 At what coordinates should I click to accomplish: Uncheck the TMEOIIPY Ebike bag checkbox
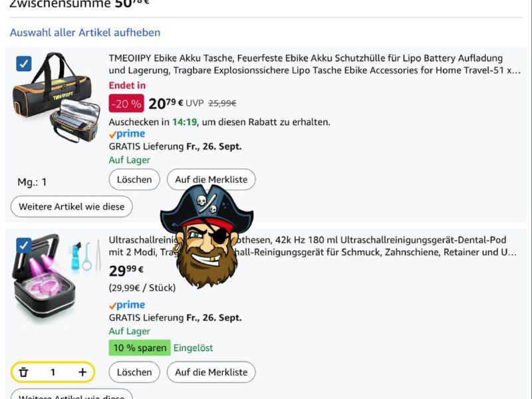pyautogui.click(x=24, y=64)
